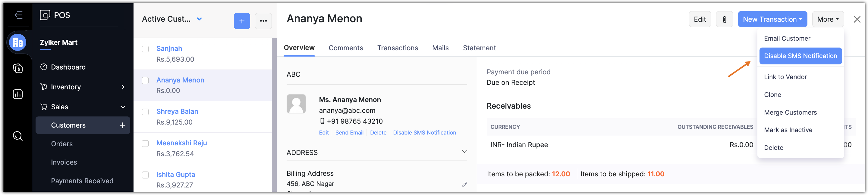Select the Shreya Balan checkbox
The image size is (868, 195).
coord(145,112)
